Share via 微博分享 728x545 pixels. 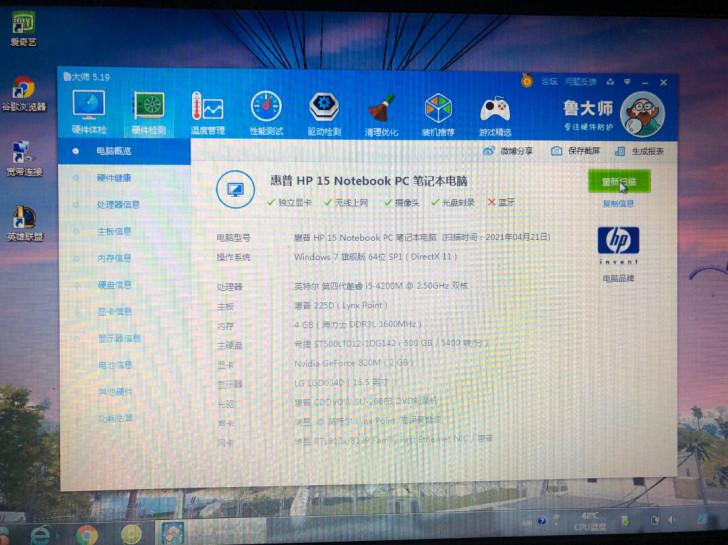coord(507,151)
